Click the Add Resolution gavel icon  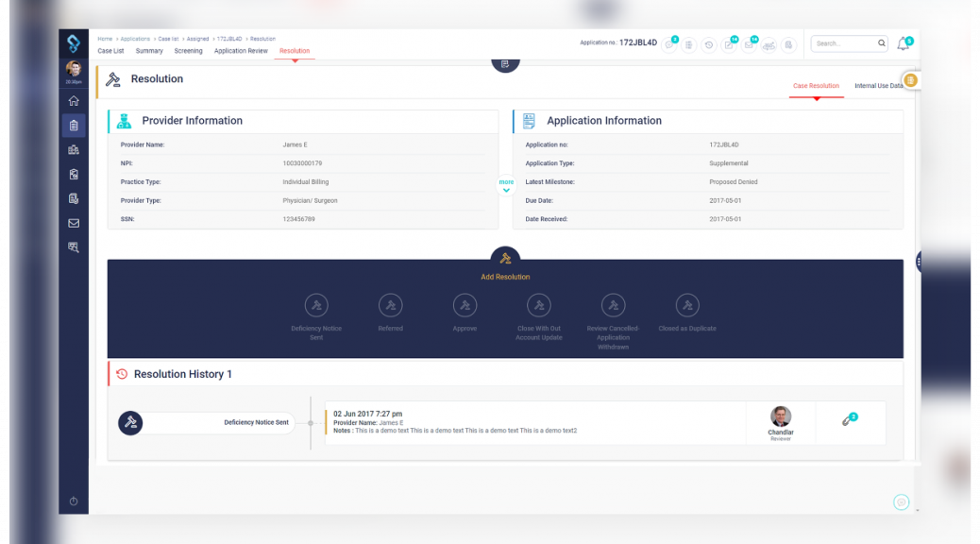pyautogui.click(x=505, y=258)
